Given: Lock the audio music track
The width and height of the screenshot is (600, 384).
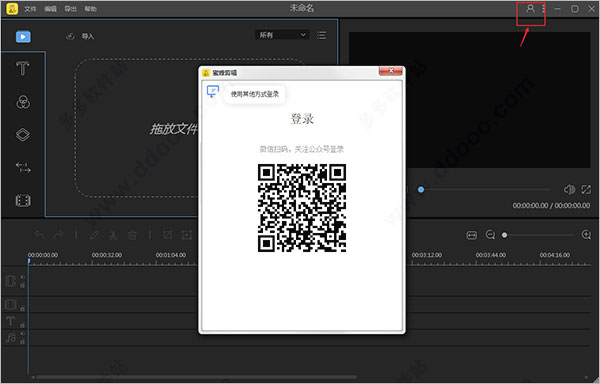Looking at the screenshot, I should (x=22, y=342).
